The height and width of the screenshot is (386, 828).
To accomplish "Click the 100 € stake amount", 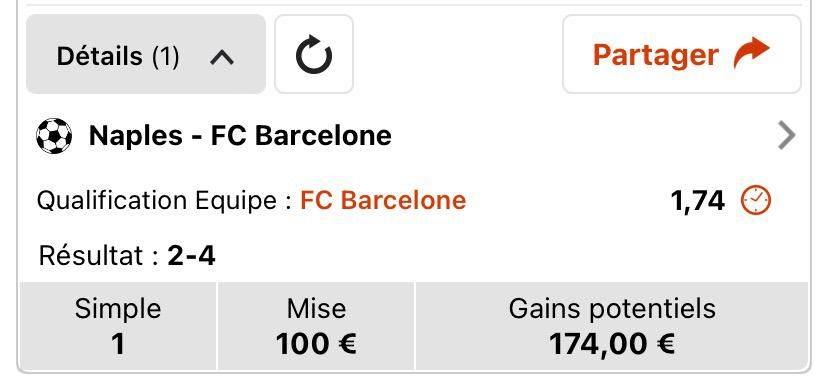I will (316, 344).
